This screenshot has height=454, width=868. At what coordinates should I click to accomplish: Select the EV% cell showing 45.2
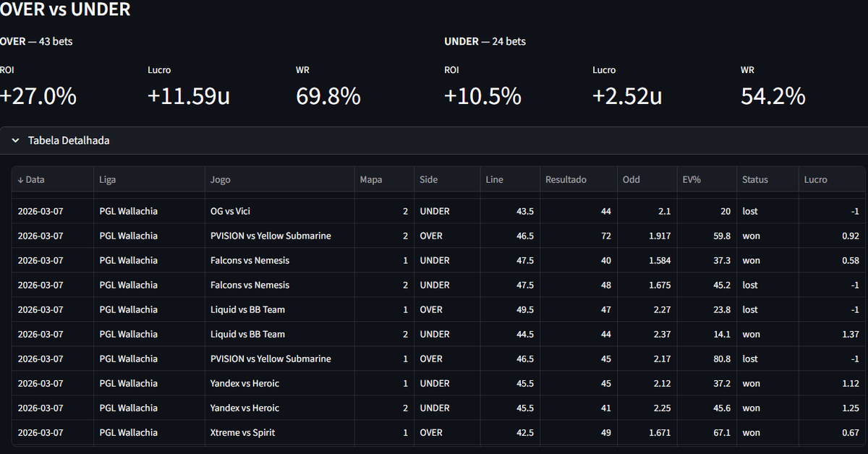[707, 285]
